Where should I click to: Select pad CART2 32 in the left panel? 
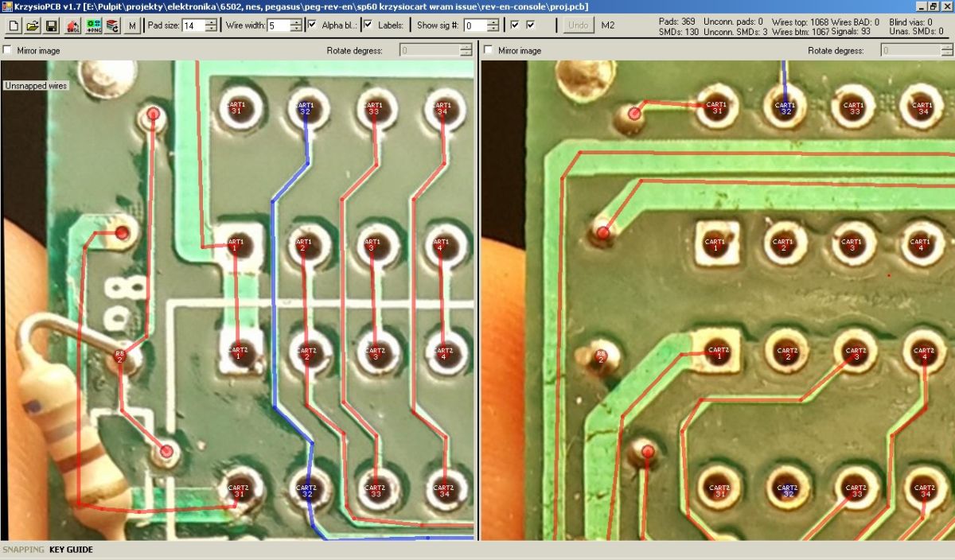click(x=307, y=490)
